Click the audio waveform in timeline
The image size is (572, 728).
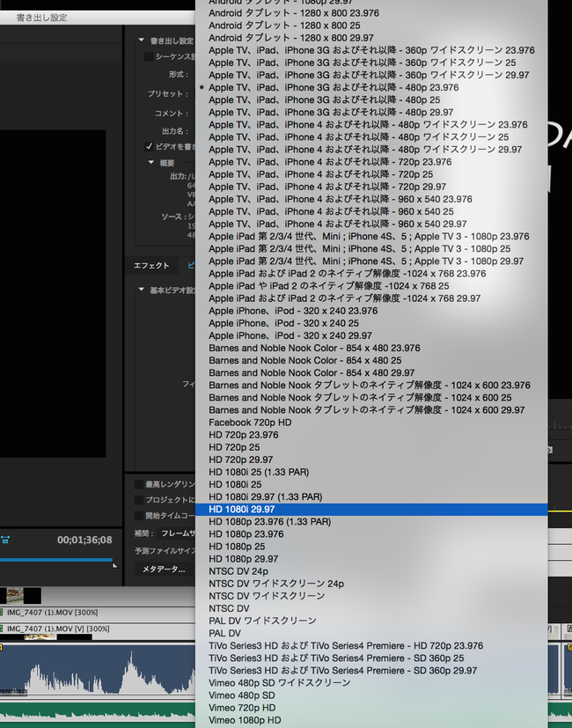[x=98, y=671]
